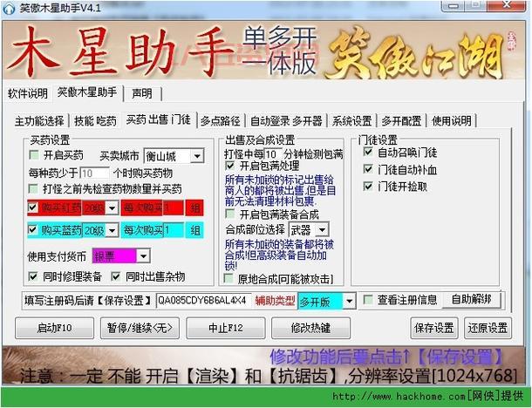Open the 自动登录 多开器 sub-tab
Screen dimensions: 532x408
[286, 120]
